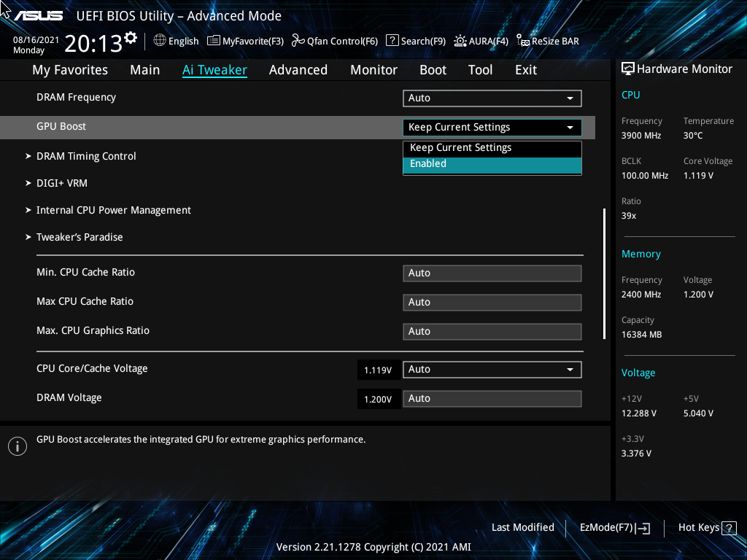Open the Advanced tab
Image resolution: width=747 pixels, height=560 pixels.
click(298, 70)
